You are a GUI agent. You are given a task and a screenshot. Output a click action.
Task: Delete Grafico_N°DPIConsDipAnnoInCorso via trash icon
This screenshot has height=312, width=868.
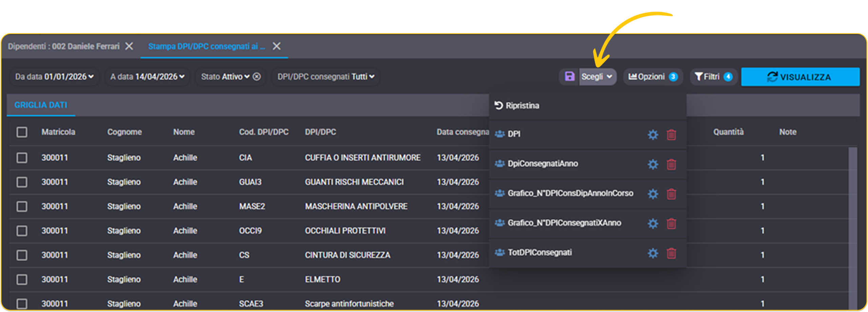coord(671,194)
